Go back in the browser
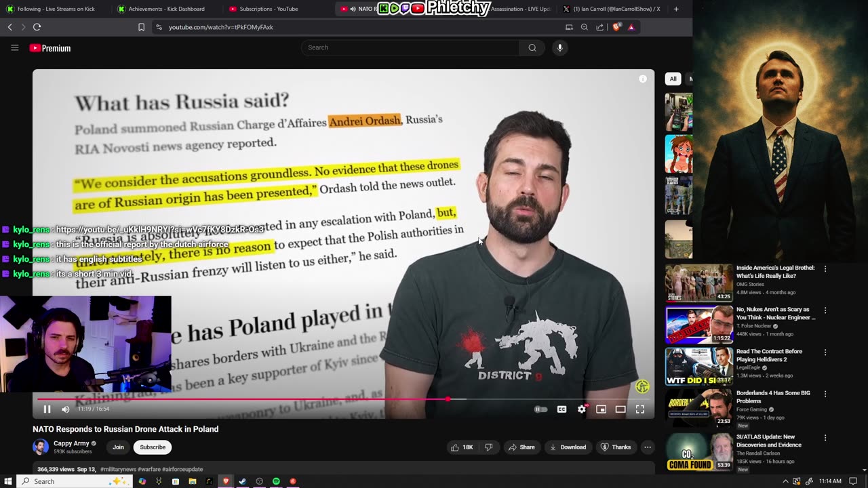868x488 pixels. [x=10, y=27]
